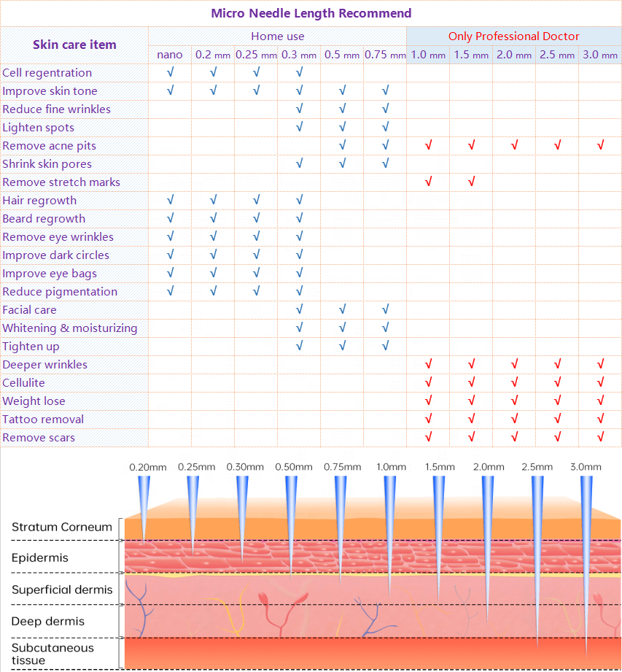The image size is (622, 672).
Task: Select the Only Professional Doctor header
Action: click(x=513, y=36)
